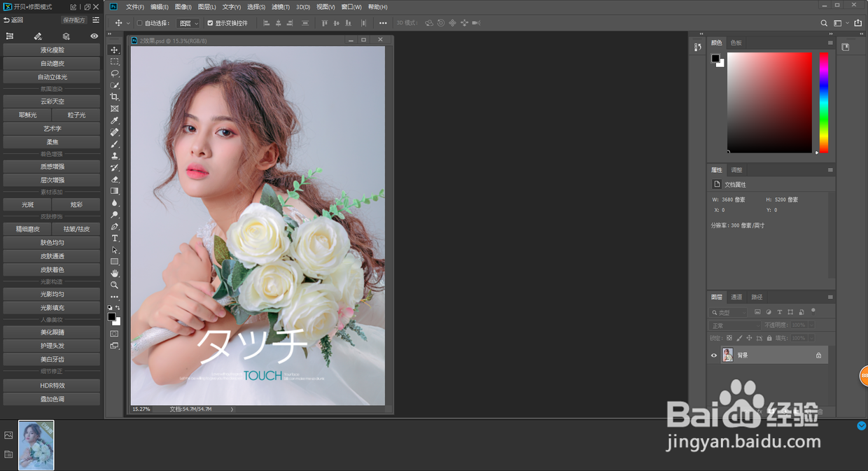The width and height of the screenshot is (868, 471).
Task: Open the 正常 blend mode dropdown
Action: 736,325
